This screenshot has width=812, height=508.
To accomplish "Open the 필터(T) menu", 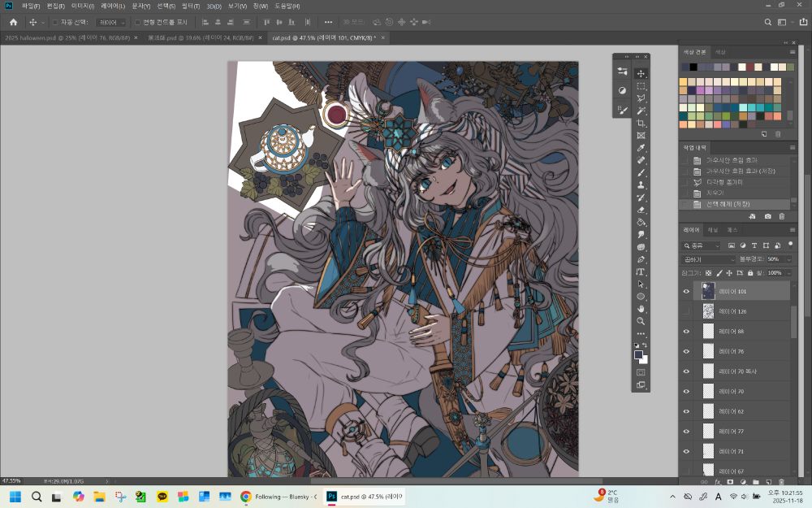I will (x=191, y=7).
